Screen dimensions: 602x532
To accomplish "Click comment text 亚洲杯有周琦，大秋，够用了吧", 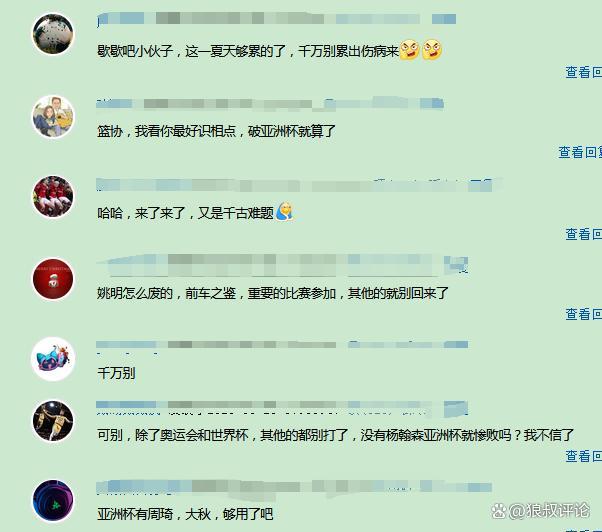I will coord(185,514).
